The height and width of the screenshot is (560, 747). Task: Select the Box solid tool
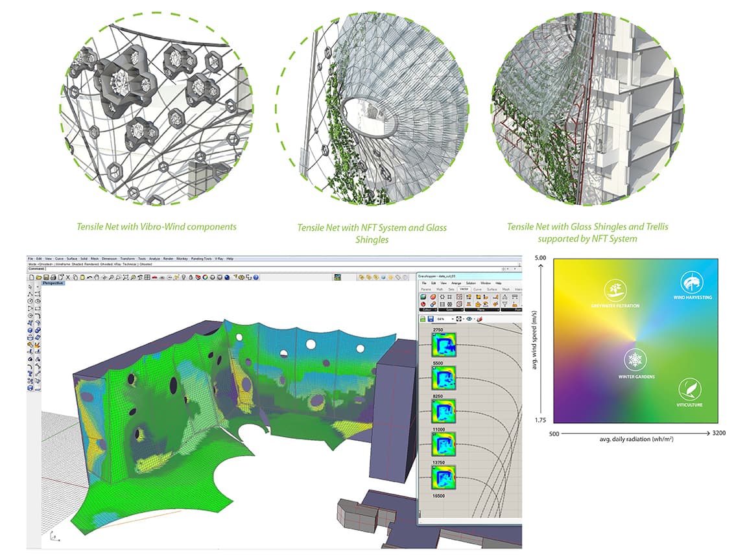click(30, 330)
